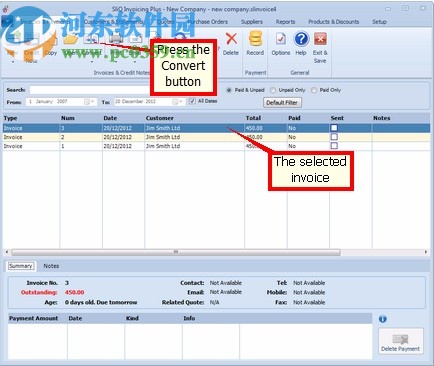Click the 20/12/2012 date in invoice 1 row
The height and width of the screenshot is (366, 434).
coord(117,146)
